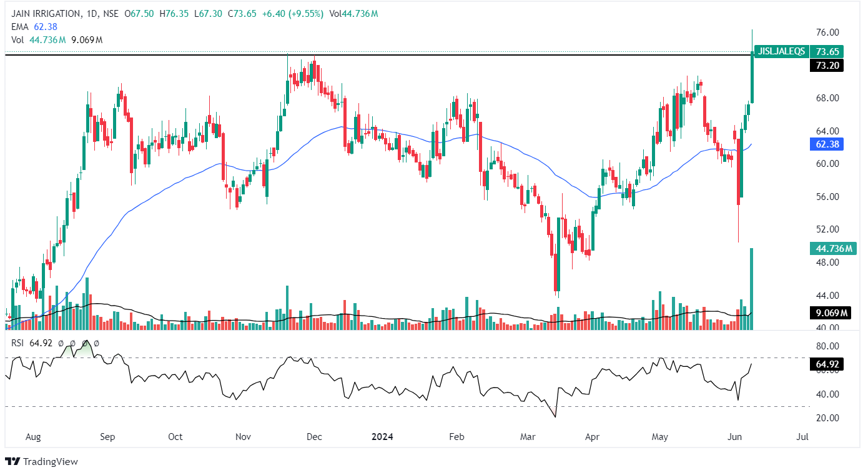Image resolution: width=868 pixels, height=475 pixels.
Task: Click the RSI indicator legend label
Action: [x=18, y=343]
